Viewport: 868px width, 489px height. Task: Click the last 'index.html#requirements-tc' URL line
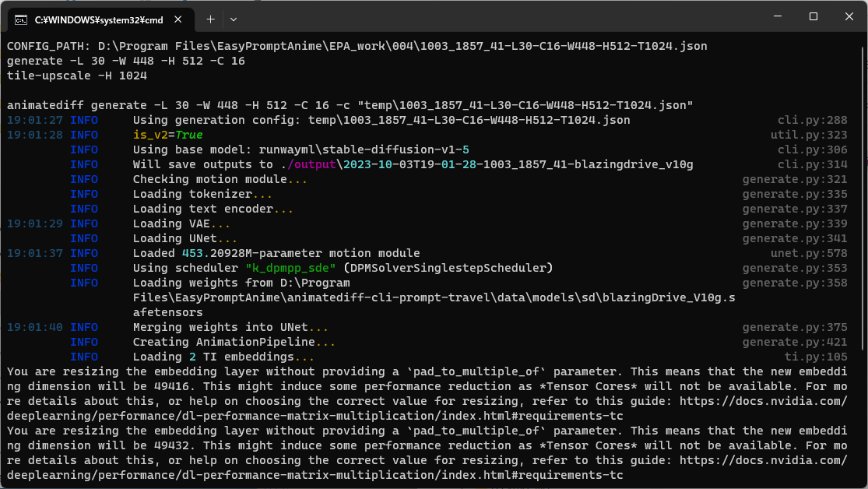point(315,475)
